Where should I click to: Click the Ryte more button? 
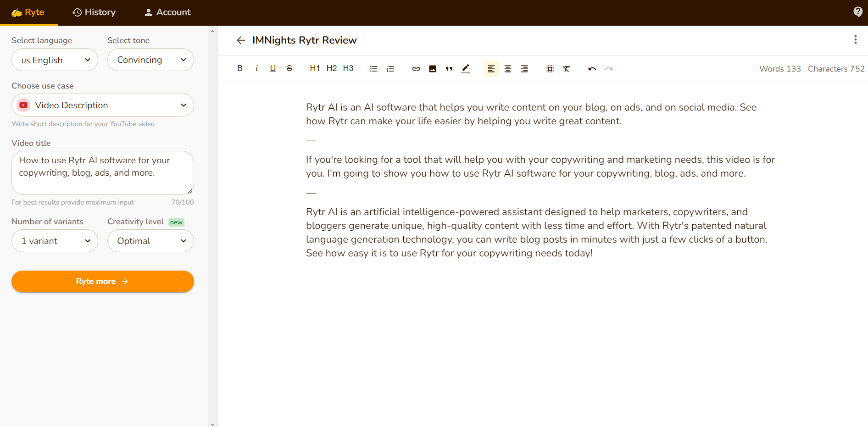pos(103,281)
